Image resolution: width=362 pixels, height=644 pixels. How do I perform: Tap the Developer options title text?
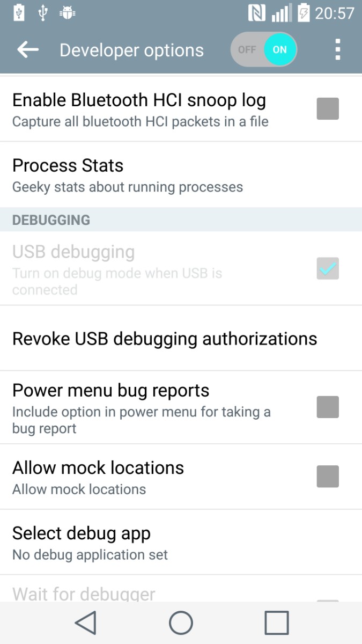click(x=131, y=50)
